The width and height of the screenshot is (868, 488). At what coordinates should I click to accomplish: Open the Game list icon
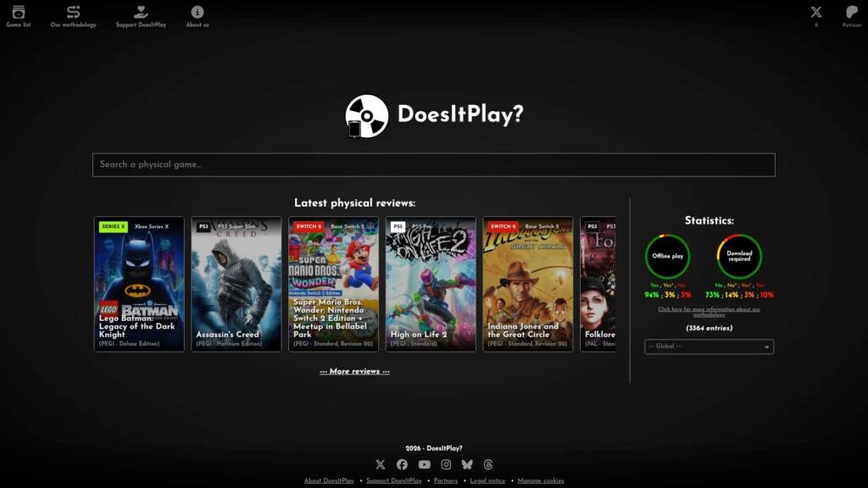click(19, 12)
